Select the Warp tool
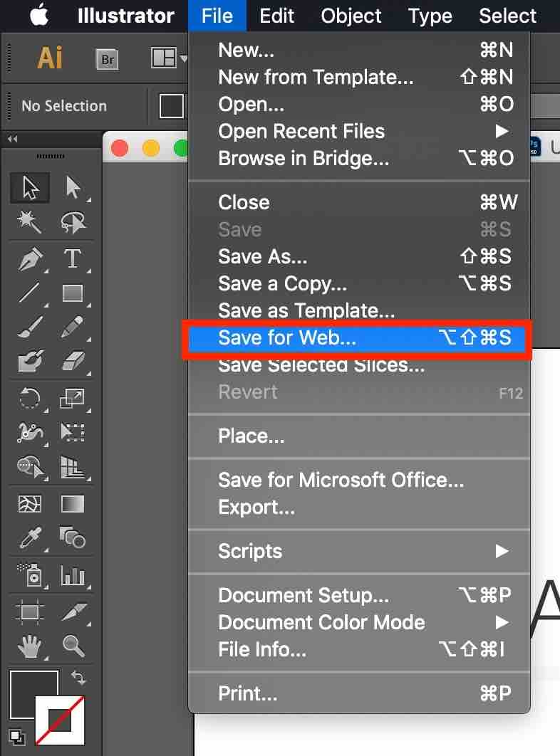560x756 pixels. coord(30,432)
